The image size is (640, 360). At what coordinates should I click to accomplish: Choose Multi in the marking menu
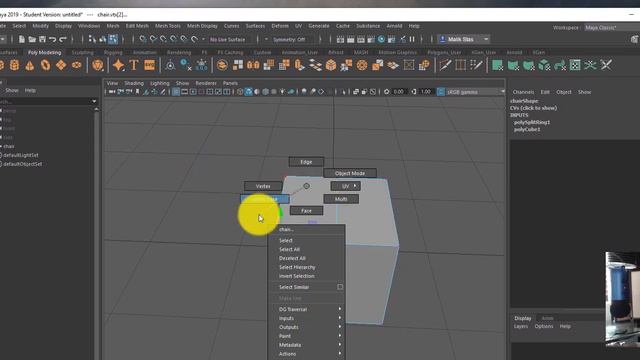(341, 199)
